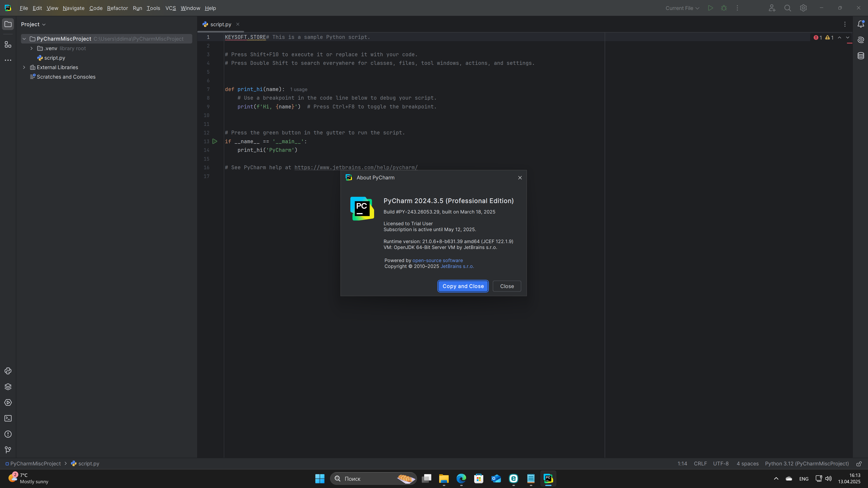868x488 pixels.
Task: Open AI Assistant tool window
Action: tap(861, 40)
